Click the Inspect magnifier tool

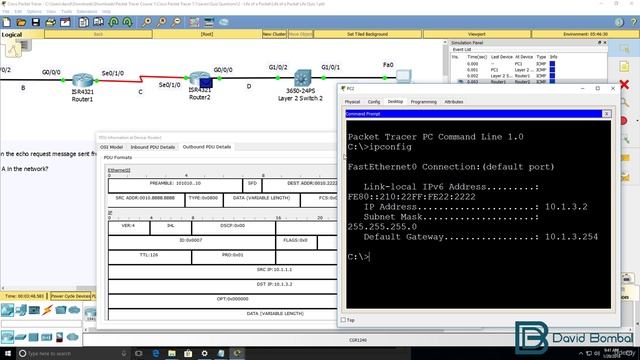point(624,102)
